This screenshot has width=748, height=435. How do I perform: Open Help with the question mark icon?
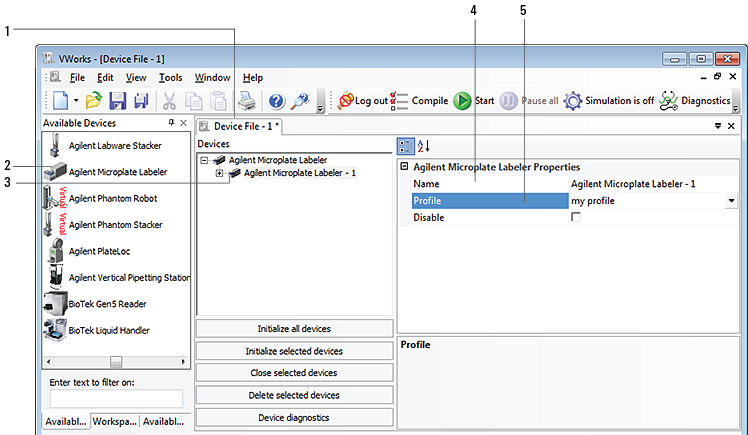point(277,101)
